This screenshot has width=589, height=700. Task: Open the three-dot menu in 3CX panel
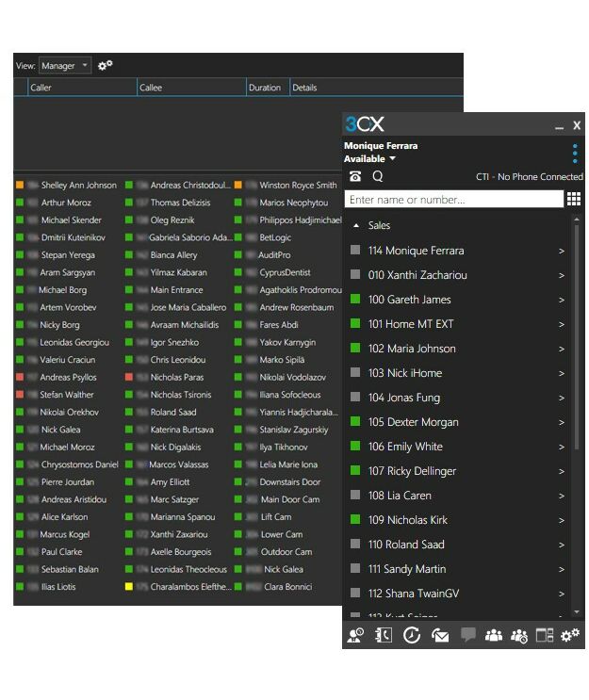(x=575, y=153)
